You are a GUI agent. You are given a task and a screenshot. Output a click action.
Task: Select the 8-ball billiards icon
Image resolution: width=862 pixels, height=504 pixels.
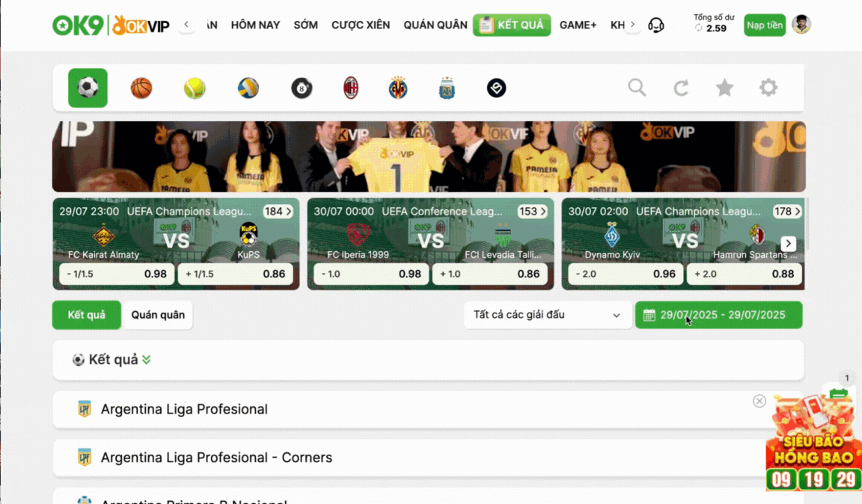(x=302, y=88)
